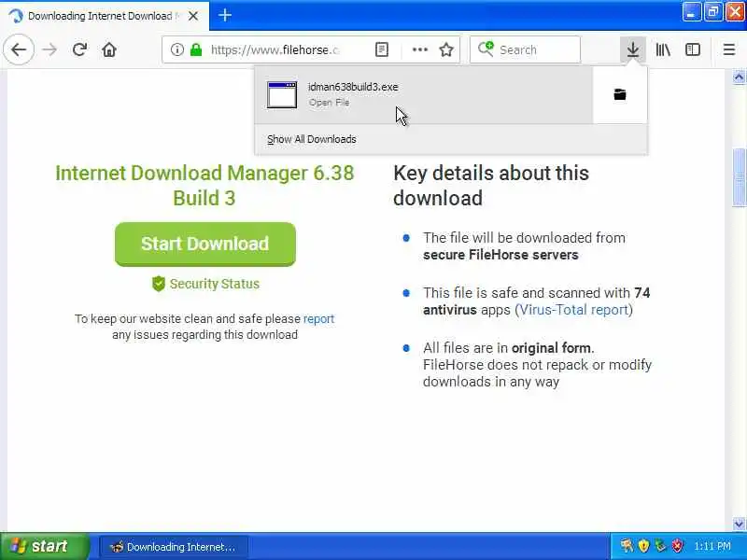Image resolution: width=747 pixels, height=560 pixels.
Task: Open idman638build3.exe from downloads panel
Action: (424, 94)
